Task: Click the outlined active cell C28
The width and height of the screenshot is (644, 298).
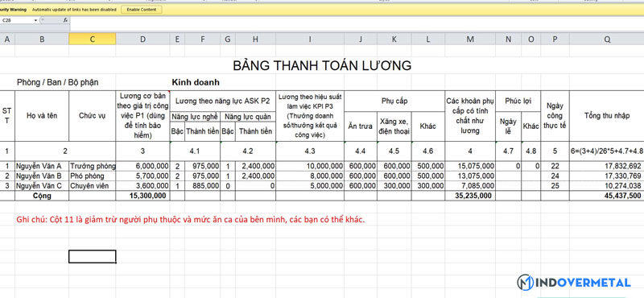Action: pos(92,256)
